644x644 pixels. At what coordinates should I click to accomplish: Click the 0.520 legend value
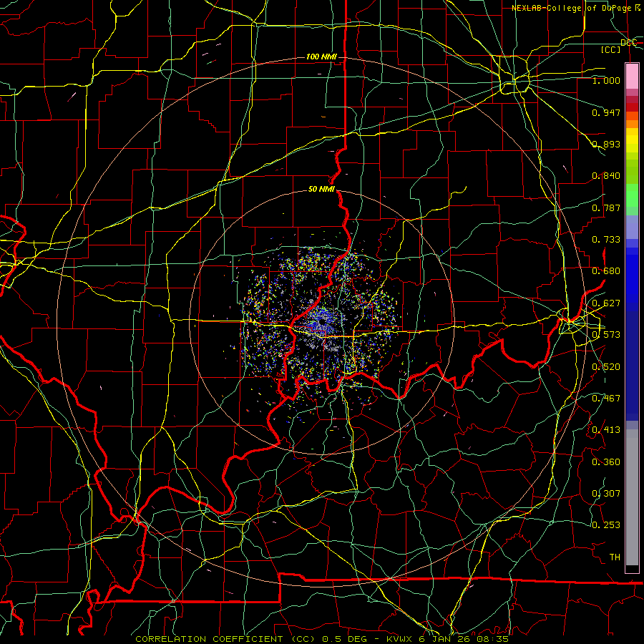click(606, 367)
